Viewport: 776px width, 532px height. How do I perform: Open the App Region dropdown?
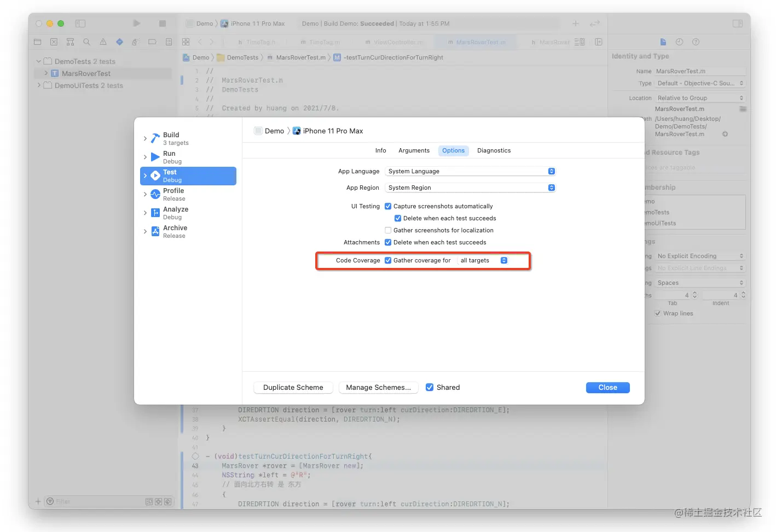coord(471,188)
